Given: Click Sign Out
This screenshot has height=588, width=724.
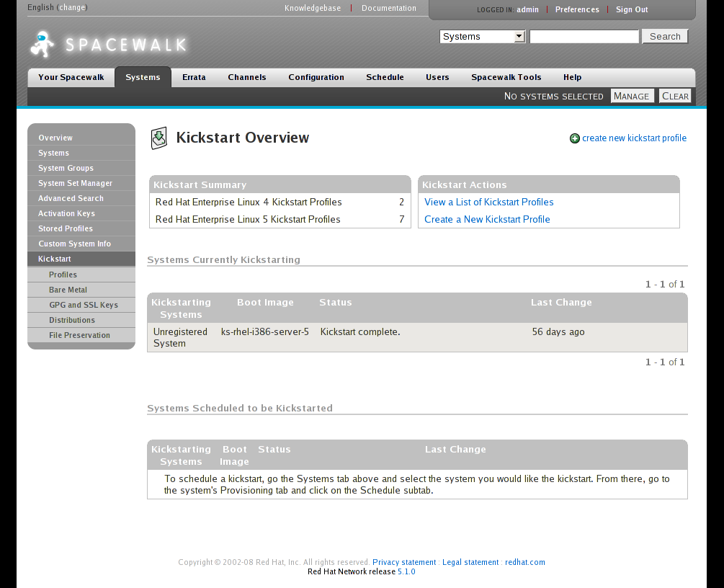Looking at the screenshot, I should (x=632, y=9).
